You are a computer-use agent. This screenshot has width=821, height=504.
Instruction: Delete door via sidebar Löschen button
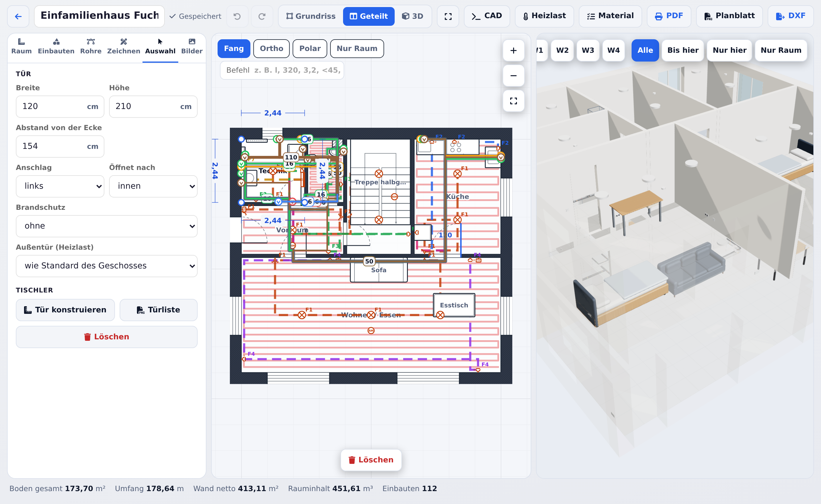pos(107,337)
